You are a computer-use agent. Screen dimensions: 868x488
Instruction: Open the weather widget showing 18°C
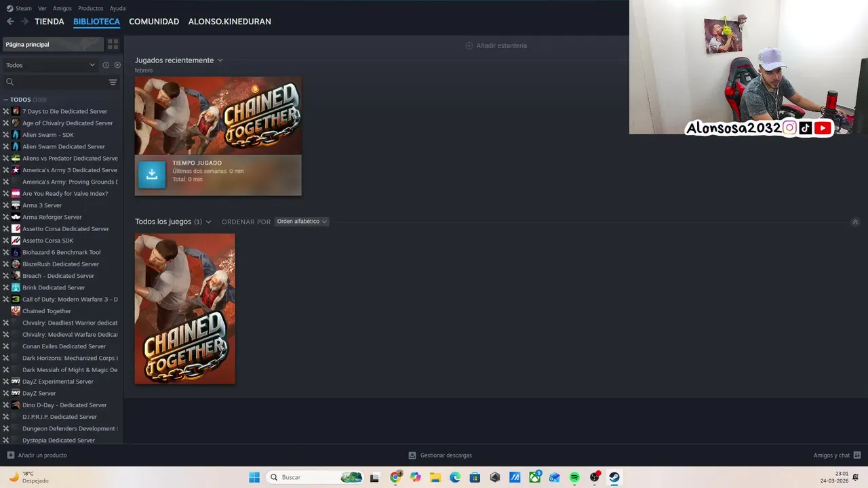(x=28, y=477)
